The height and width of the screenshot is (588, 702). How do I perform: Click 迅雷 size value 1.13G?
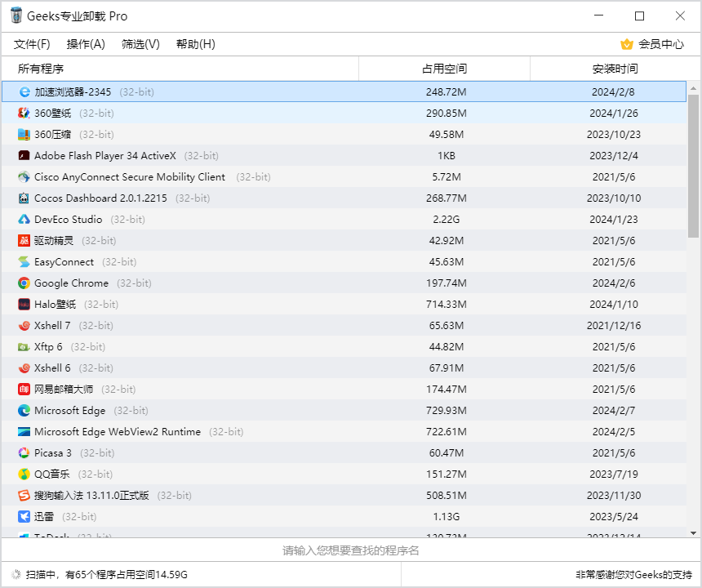447,517
